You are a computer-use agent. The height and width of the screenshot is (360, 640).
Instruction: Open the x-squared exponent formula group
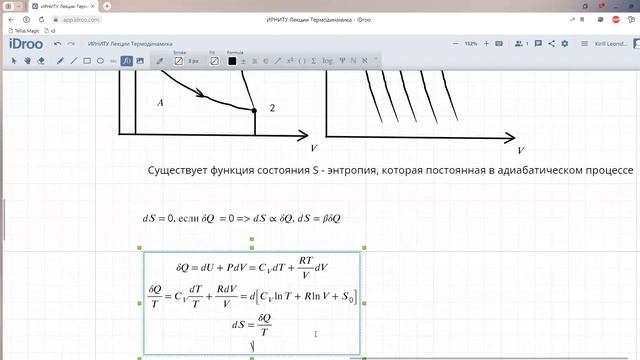pos(290,60)
